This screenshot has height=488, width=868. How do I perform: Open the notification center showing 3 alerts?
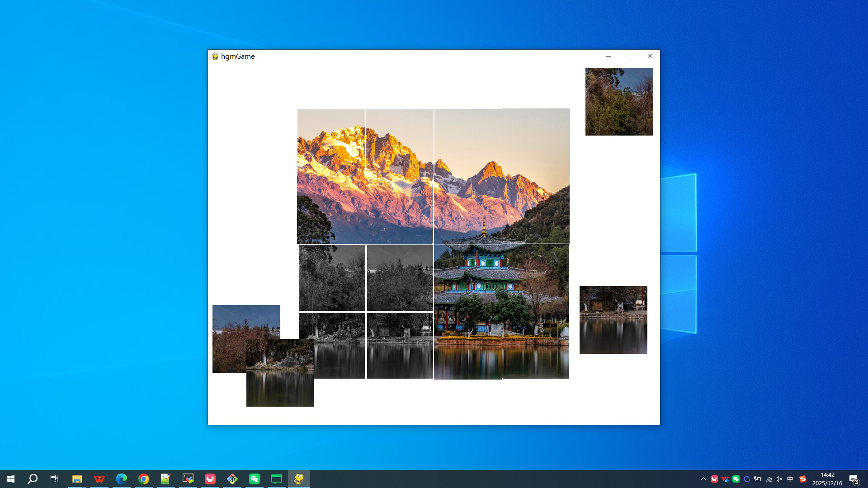pos(854,479)
